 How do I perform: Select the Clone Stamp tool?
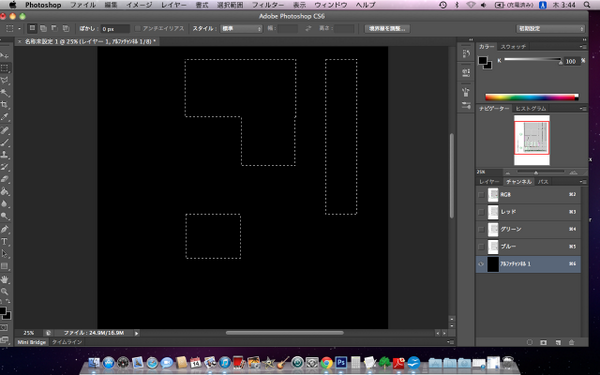tap(5, 155)
